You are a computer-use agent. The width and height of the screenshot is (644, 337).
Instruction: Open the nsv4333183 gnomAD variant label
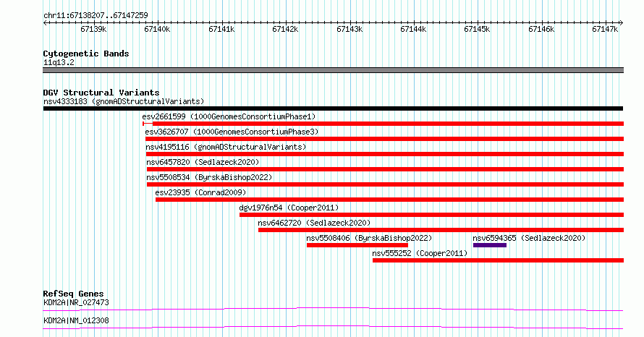click(124, 102)
